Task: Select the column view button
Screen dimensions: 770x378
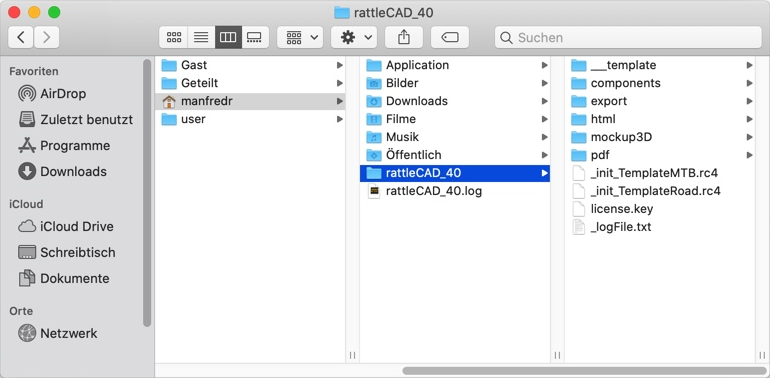Action: (228, 37)
